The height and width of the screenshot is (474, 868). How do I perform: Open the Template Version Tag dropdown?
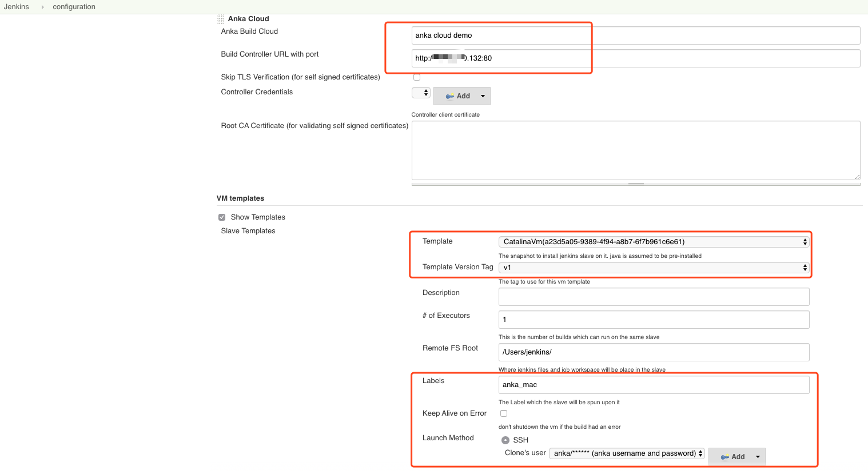point(654,268)
